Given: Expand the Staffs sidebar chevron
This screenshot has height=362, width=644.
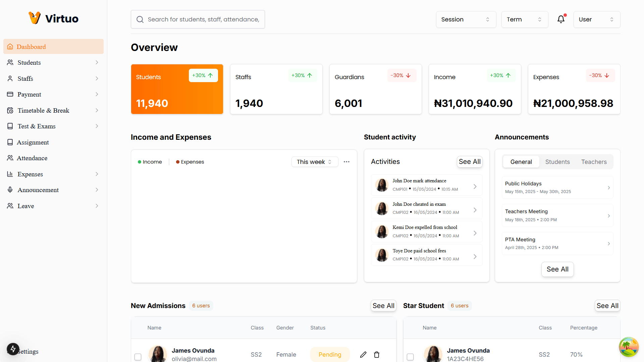Looking at the screenshot, I should pos(97,78).
